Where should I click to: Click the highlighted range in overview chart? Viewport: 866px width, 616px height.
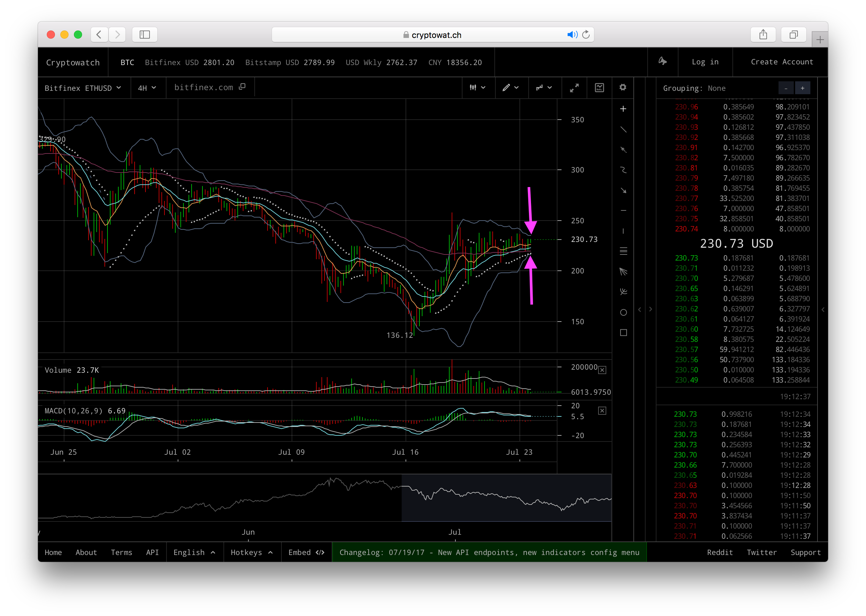(507, 498)
